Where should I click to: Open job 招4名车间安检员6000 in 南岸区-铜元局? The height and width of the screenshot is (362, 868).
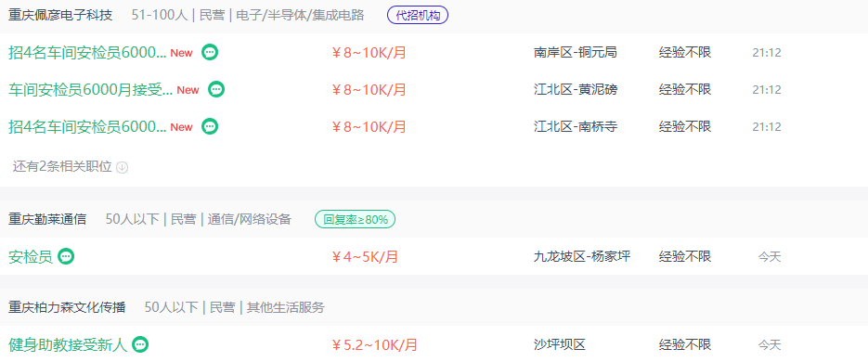pos(87,52)
